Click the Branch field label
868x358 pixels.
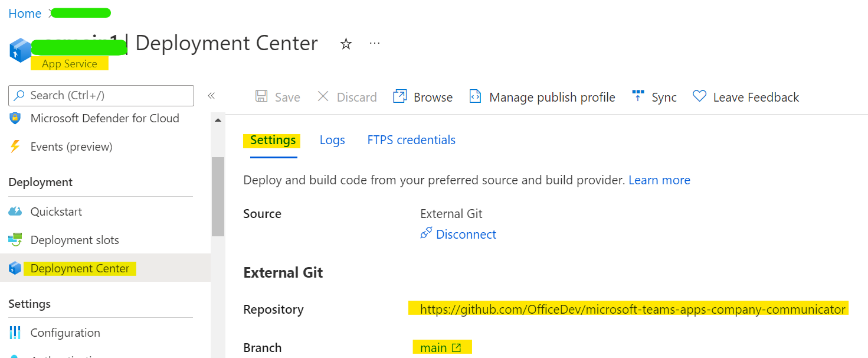pyautogui.click(x=263, y=348)
